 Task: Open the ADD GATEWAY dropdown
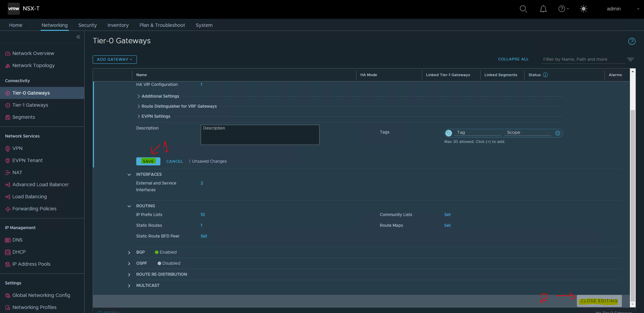(x=115, y=59)
